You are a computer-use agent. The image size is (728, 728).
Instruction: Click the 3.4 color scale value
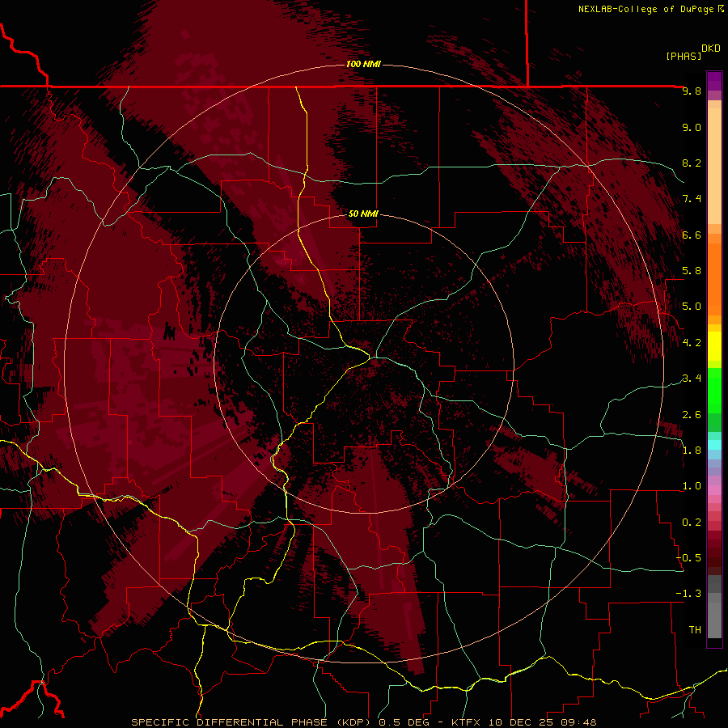(x=692, y=379)
